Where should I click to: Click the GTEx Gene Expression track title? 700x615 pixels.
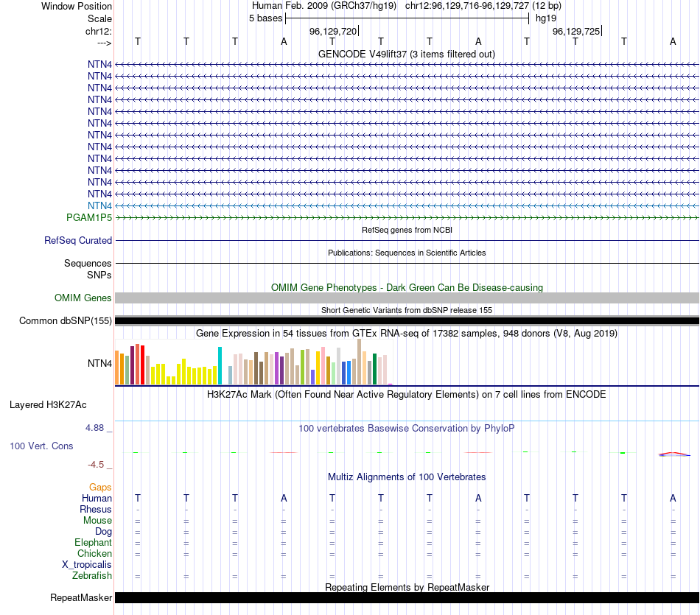click(407, 334)
